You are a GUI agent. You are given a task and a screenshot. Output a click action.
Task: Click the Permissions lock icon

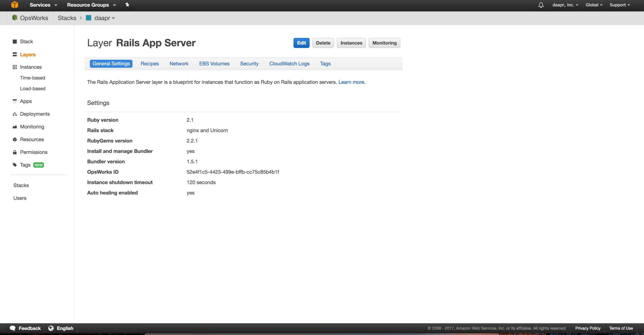point(15,152)
